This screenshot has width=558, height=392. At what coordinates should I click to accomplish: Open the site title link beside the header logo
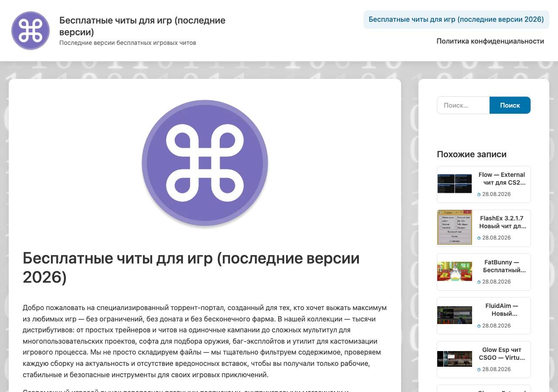click(142, 26)
